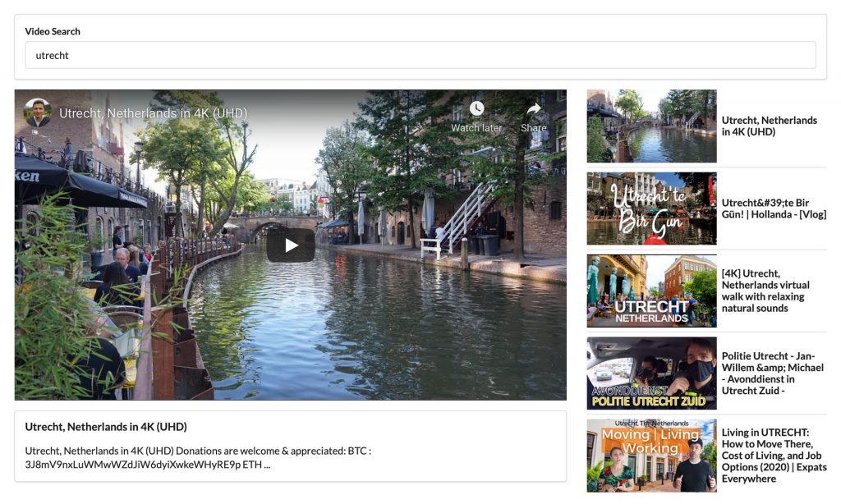Select the Politie Utrecht Zuid thumbnail
This screenshot has height=504, width=841.
click(651, 373)
